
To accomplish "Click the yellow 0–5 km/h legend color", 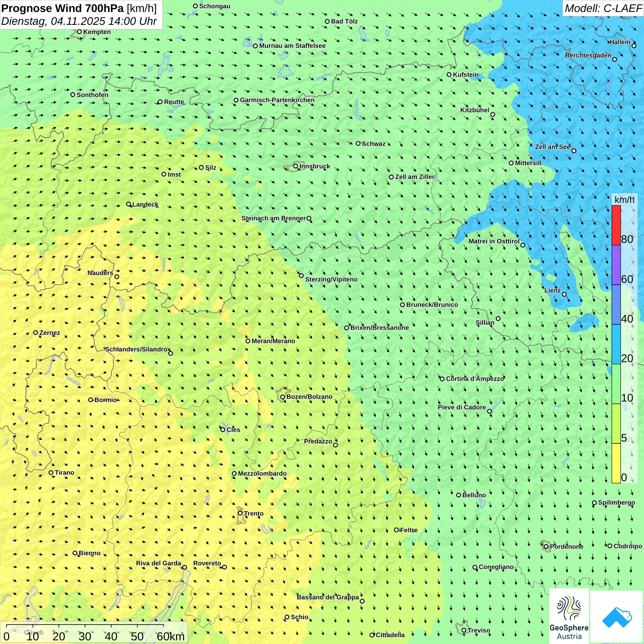I will pos(616,463).
